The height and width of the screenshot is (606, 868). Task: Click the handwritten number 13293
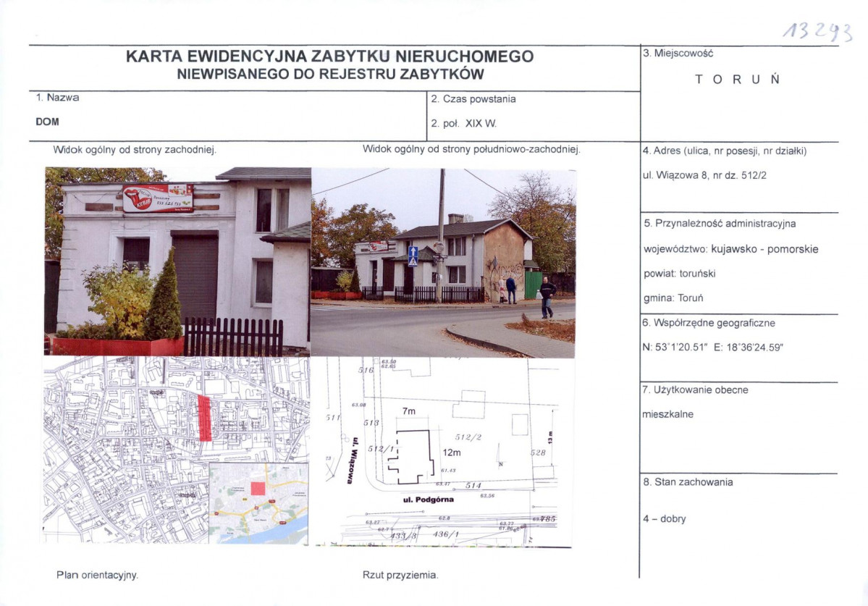point(817,32)
